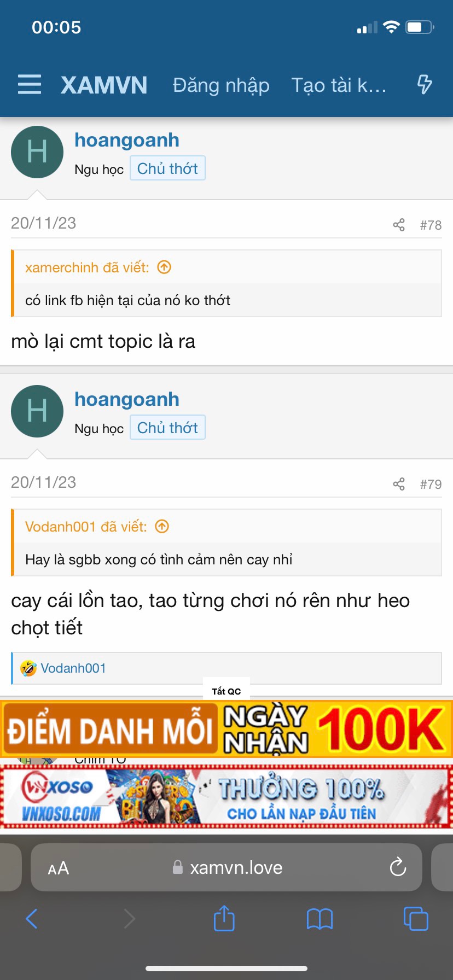
Task: Open Safari share sheet
Action: [x=224, y=918]
